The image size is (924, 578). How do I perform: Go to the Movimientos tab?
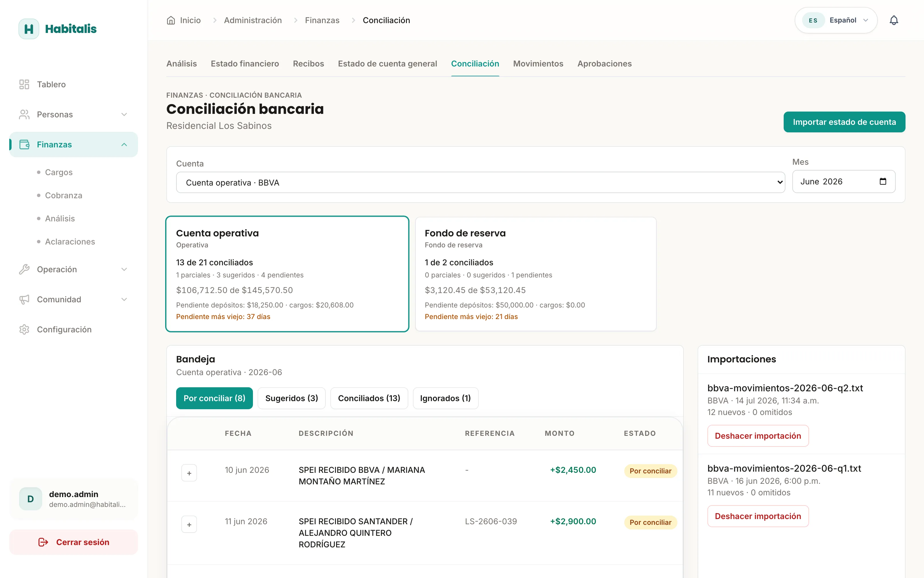pos(538,64)
